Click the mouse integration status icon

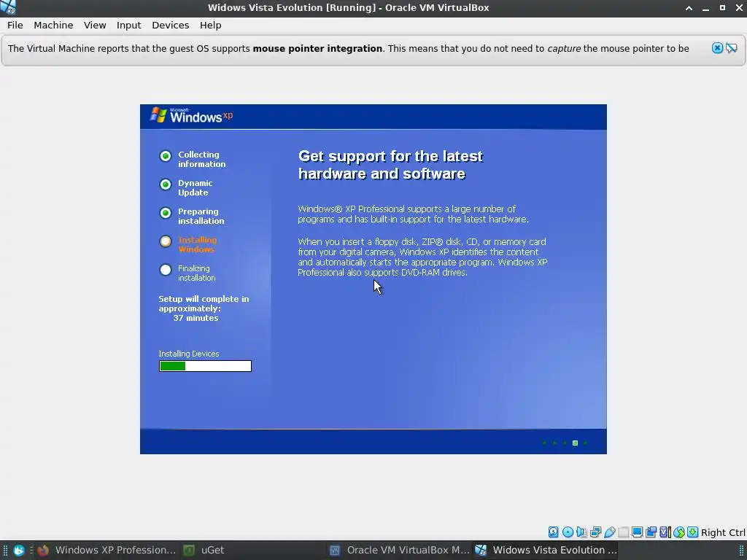[679, 532]
